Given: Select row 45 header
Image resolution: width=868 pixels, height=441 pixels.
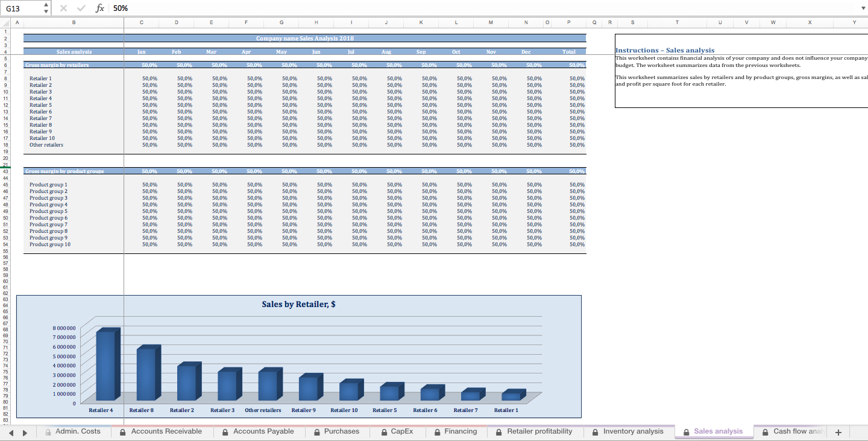Looking at the screenshot, I should tap(5, 185).
